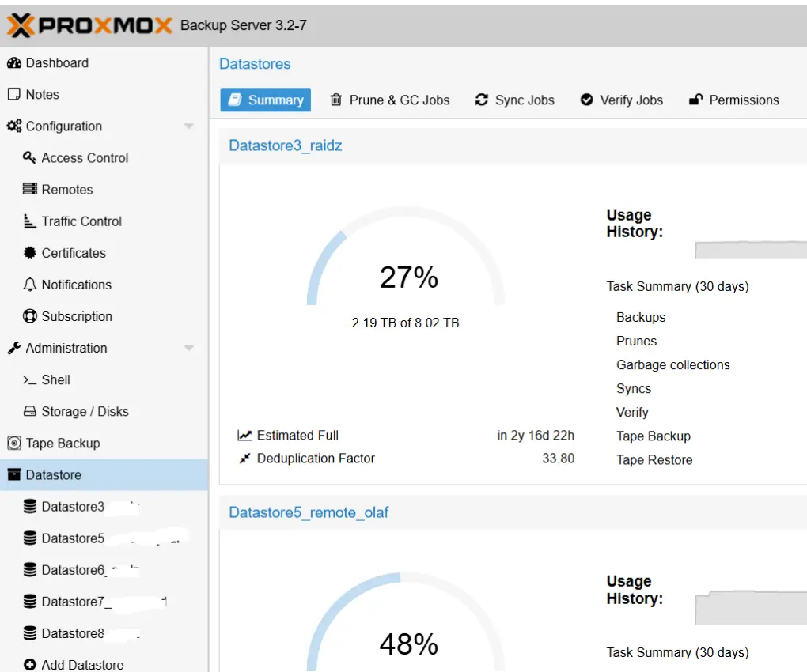Click the Datastore archive box icon
Screen dimensions: 807x672
[x=14, y=474]
